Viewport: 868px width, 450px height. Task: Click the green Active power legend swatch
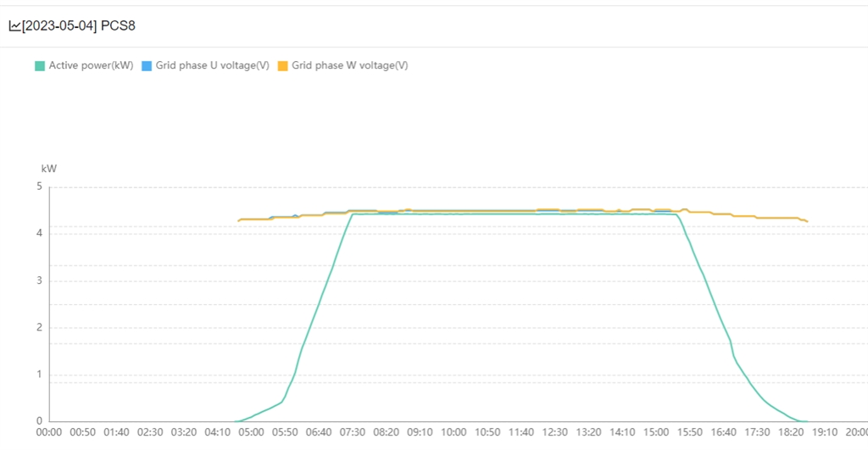[40, 65]
